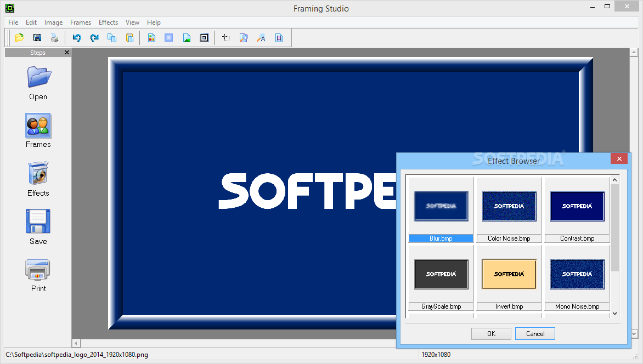Click the Print toolbar icon
This screenshot has height=364, width=643.
coord(54,38)
